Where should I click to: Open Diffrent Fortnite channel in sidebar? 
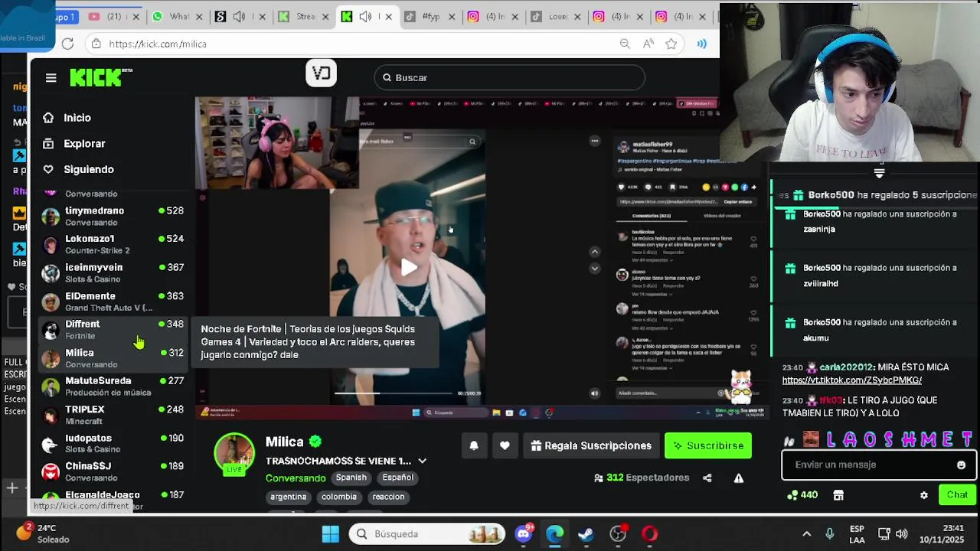(x=113, y=329)
